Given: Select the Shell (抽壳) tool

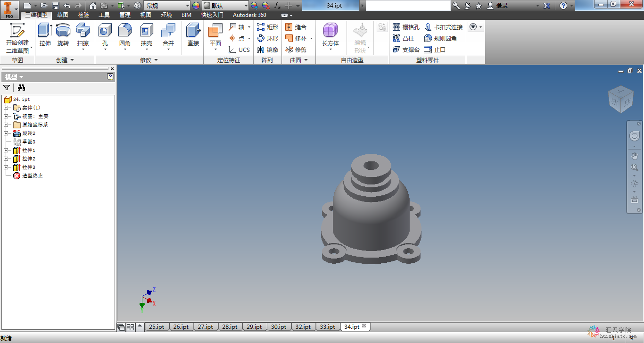Looking at the screenshot, I should (147, 37).
